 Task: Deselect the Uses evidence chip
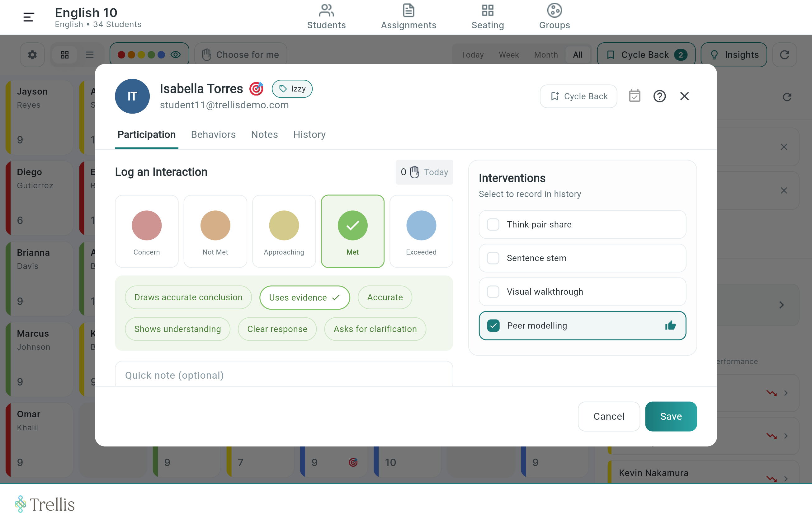click(304, 297)
